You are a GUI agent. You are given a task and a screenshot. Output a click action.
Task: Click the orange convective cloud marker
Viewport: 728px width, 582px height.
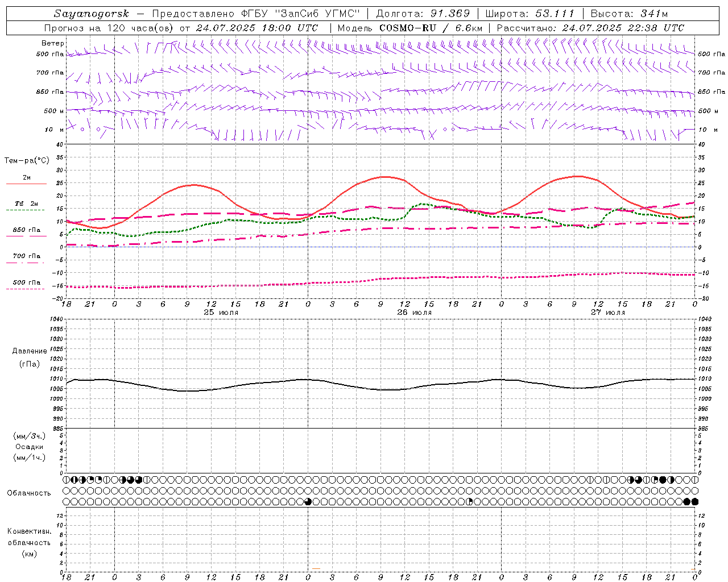pyautogui.click(x=316, y=568)
